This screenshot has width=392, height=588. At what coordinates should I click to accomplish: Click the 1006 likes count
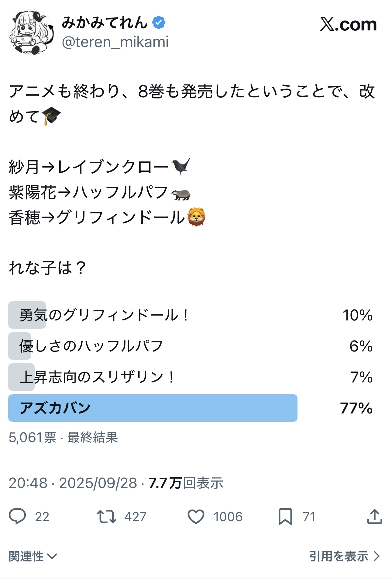click(228, 517)
